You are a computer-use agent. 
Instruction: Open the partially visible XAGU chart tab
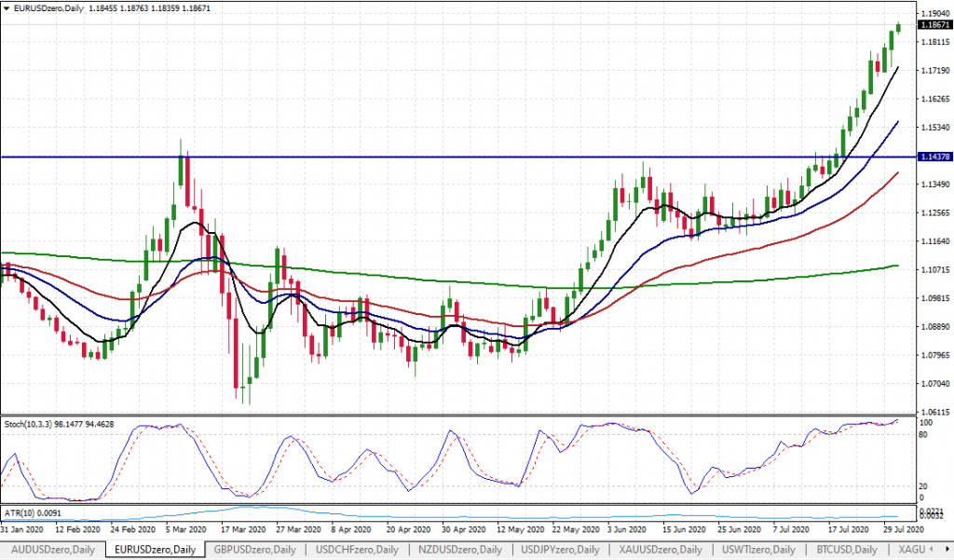click(914, 550)
